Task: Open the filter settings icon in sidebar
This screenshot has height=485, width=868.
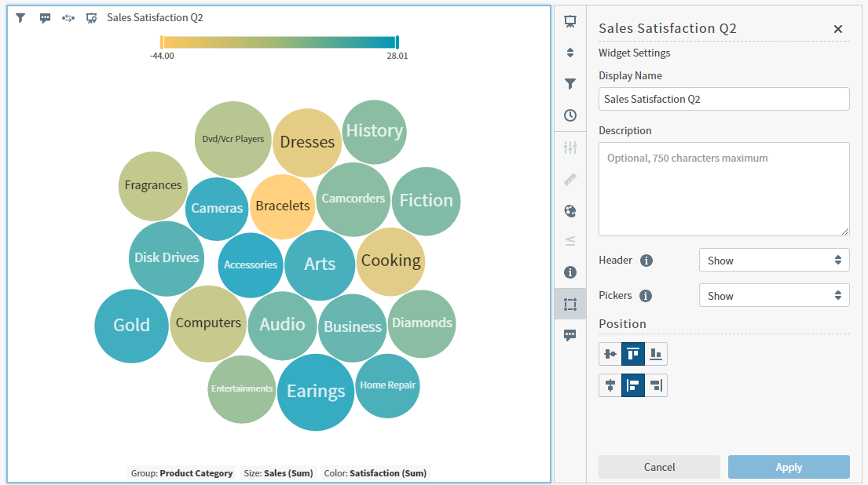Action: click(570, 84)
